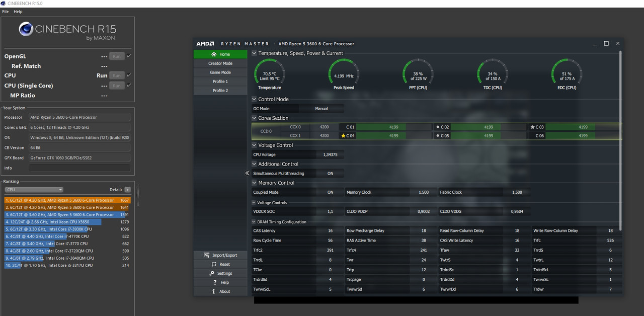Click the dot marker on core C 02
Screen dimensions: 644x316
tap(438, 127)
